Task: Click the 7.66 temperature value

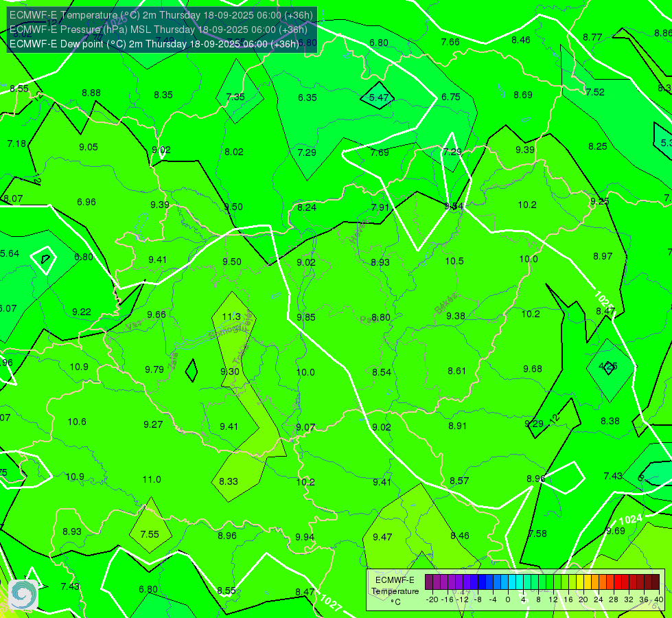Action: tap(450, 42)
